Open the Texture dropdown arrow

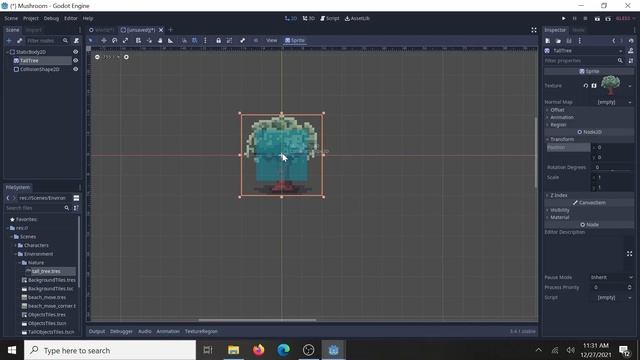[x=630, y=86]
